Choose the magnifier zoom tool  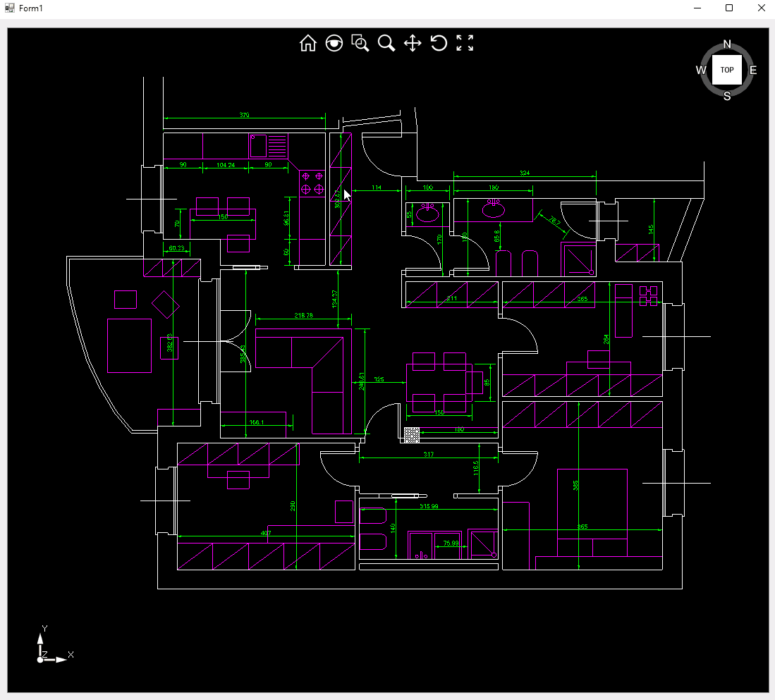(386, 44)
